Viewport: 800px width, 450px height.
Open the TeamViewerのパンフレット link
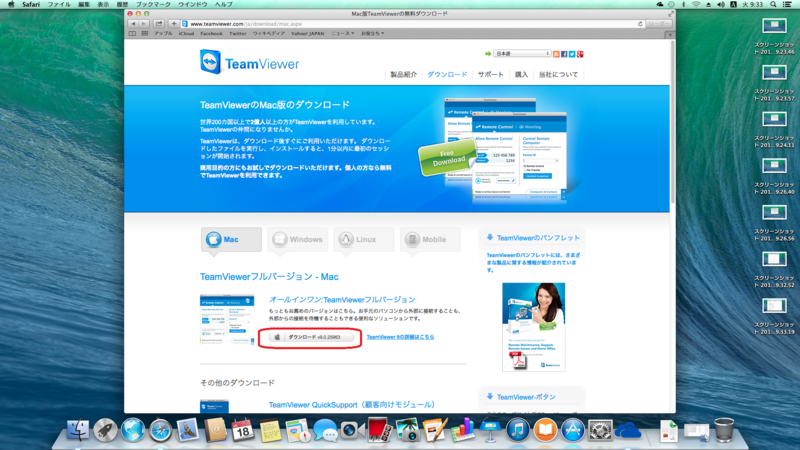click(x=538, y=238)
